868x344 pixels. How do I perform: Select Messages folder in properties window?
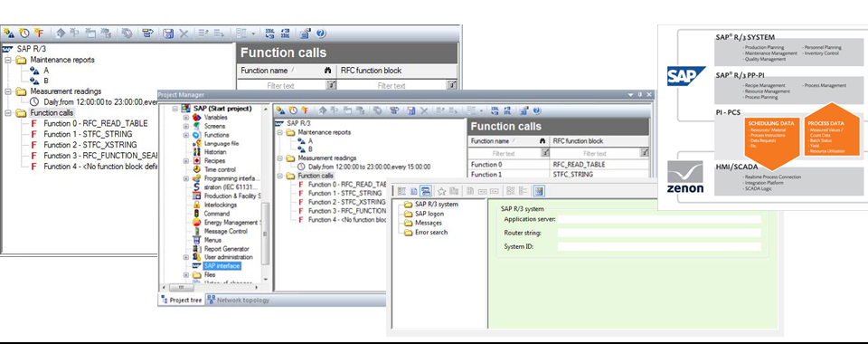pyautogui.click(x=429, y=223)
